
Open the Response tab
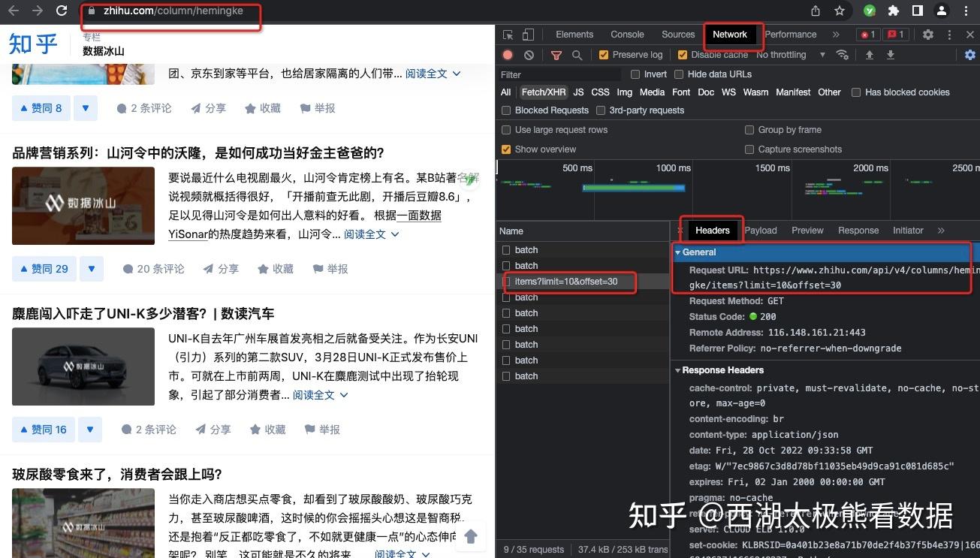tap(858, 231)
